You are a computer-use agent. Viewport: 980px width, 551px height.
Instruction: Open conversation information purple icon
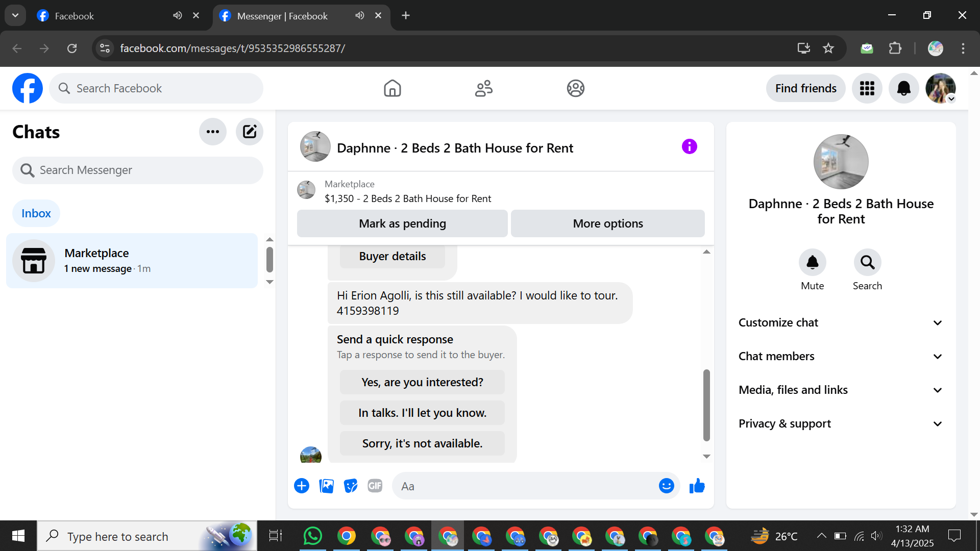point(690,147)
